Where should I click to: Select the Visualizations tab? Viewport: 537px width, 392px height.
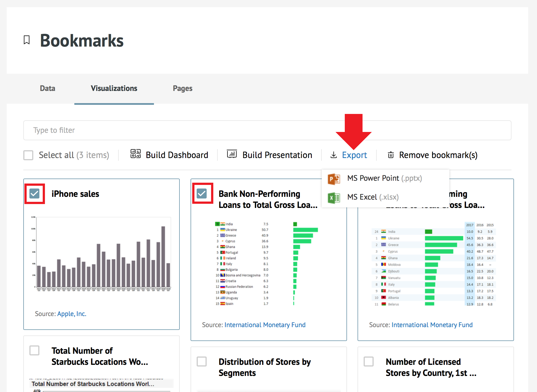(x=114, y=88)
